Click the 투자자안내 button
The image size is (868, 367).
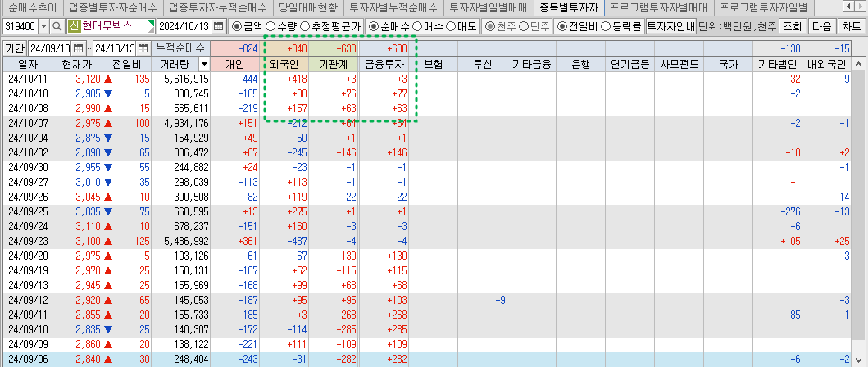pos(671,26)
